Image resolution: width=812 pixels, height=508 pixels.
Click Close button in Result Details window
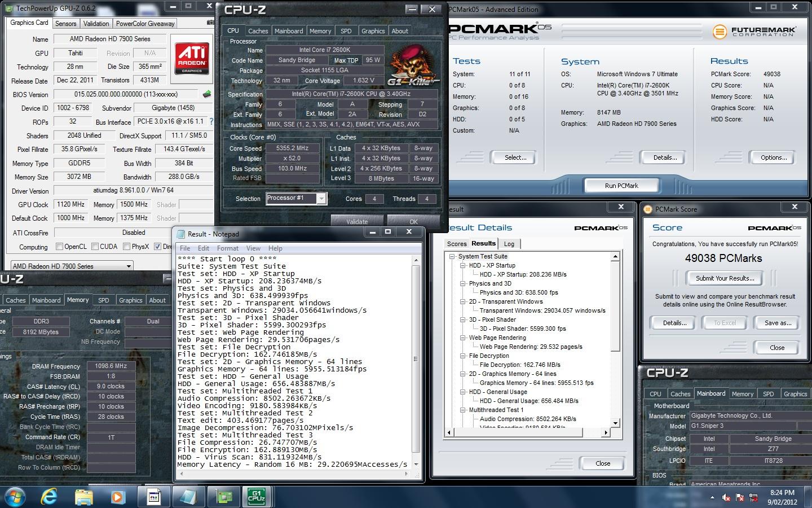tap(602, 463)
